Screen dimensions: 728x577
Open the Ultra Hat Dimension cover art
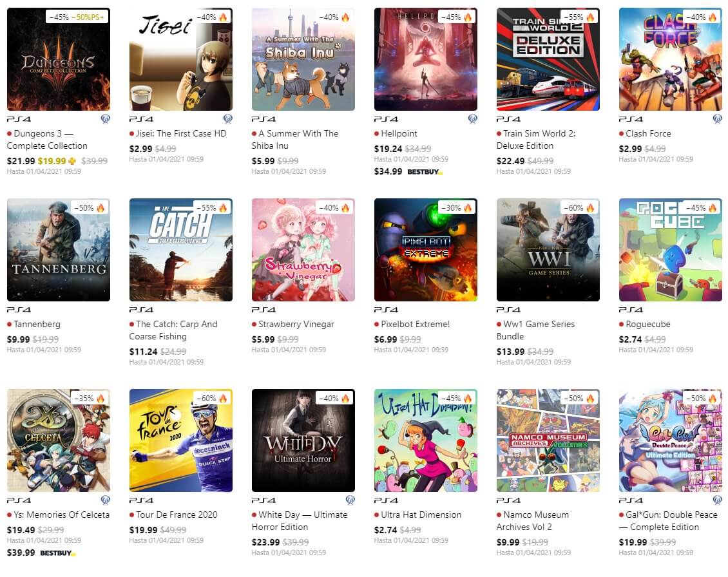coord(425,440)
